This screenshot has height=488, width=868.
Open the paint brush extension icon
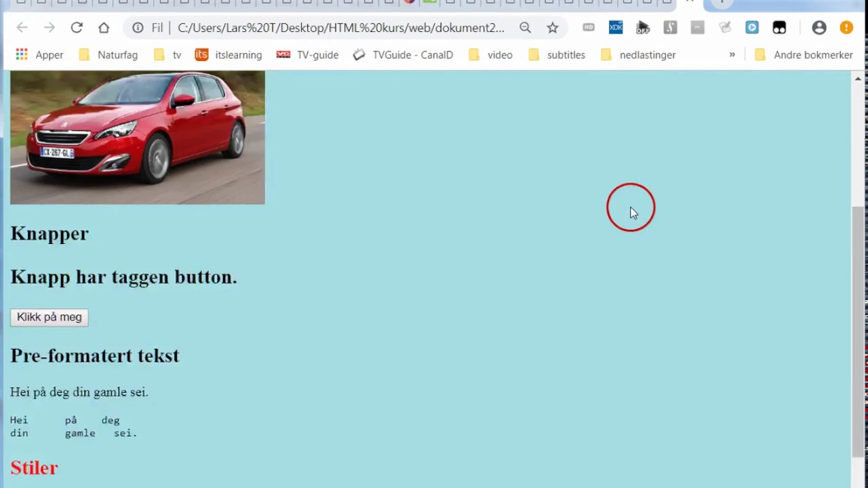coord(725,28)
